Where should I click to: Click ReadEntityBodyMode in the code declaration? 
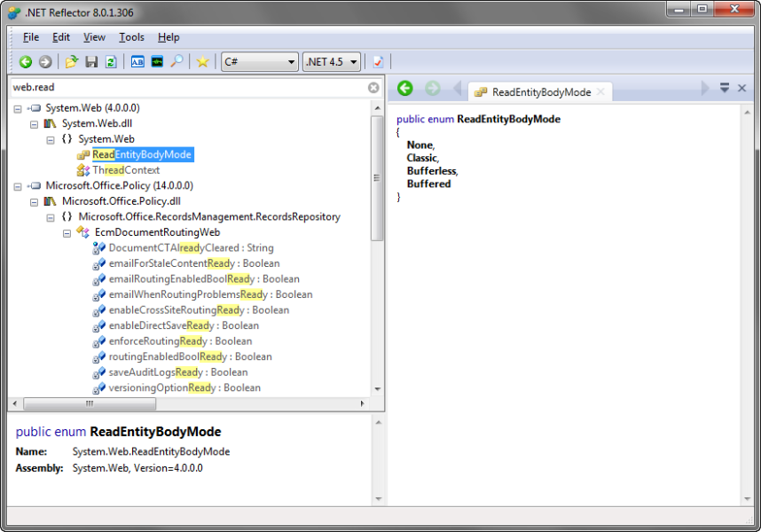pyautogui.click(x=508, y=119)
